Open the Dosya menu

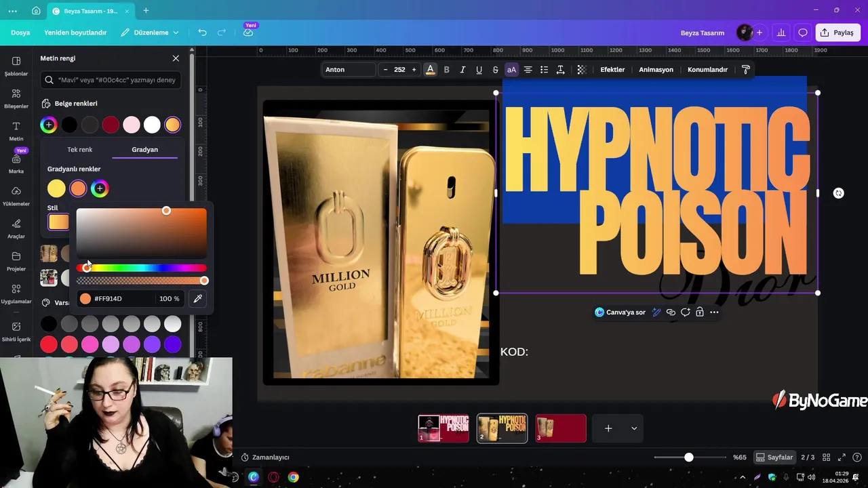(x=20, y=33)
